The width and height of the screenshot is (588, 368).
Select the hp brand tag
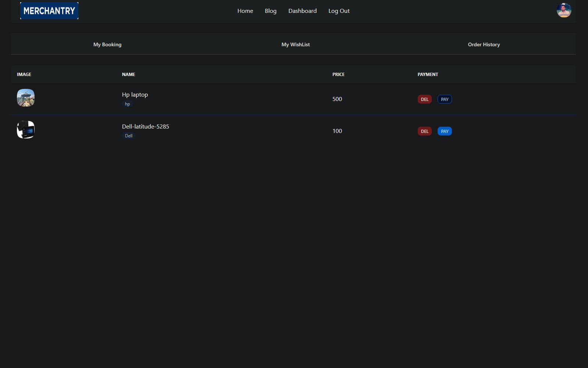point(127,104)
